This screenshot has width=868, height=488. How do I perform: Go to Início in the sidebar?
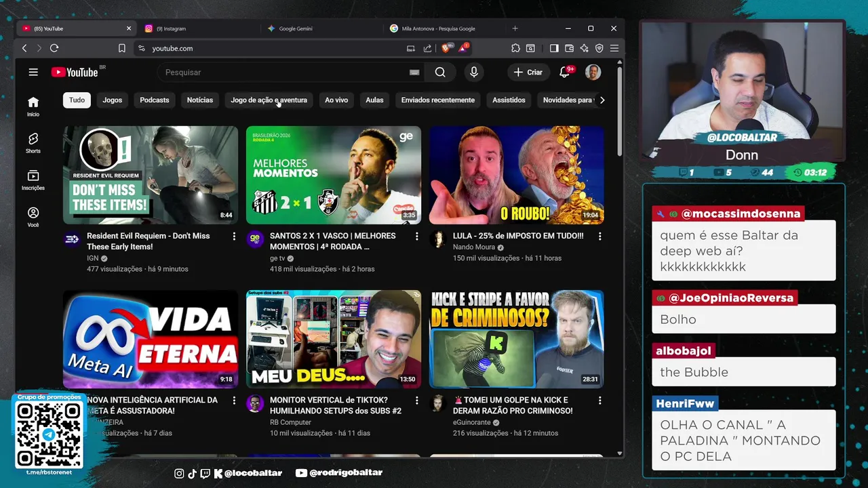click(33, 106)
